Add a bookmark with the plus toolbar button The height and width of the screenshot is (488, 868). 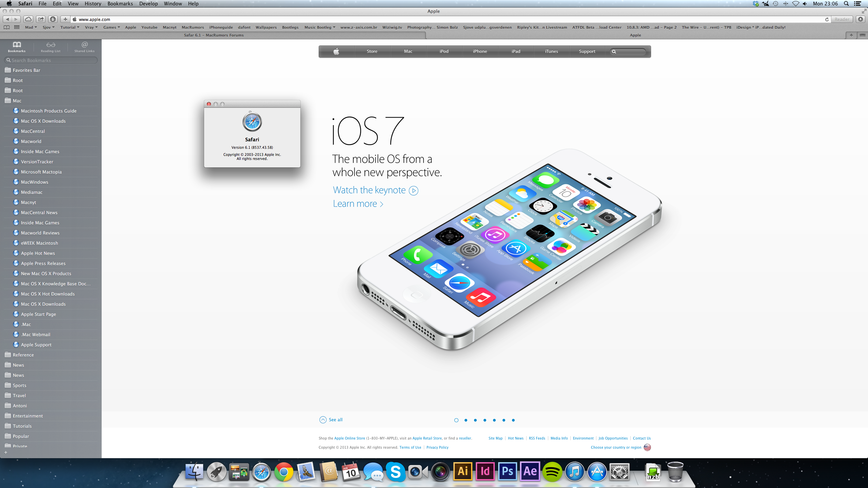65,19
